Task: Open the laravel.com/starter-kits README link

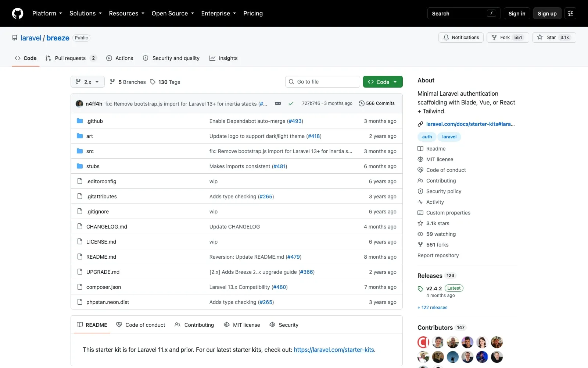Action: pyautogui.click(x=334, y=350)
